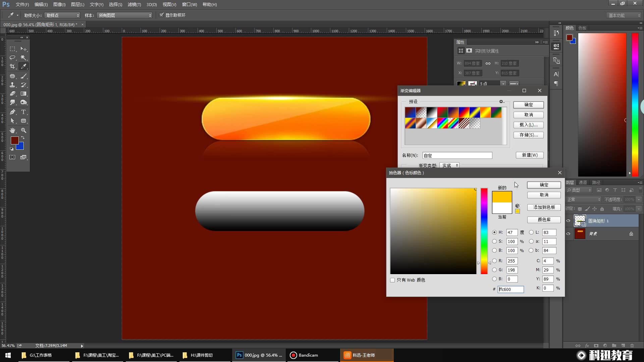Open the 不透明度 opacity dropdown
Screen dimensions: 644x362
pyautogui.click(x=639, y=199)
